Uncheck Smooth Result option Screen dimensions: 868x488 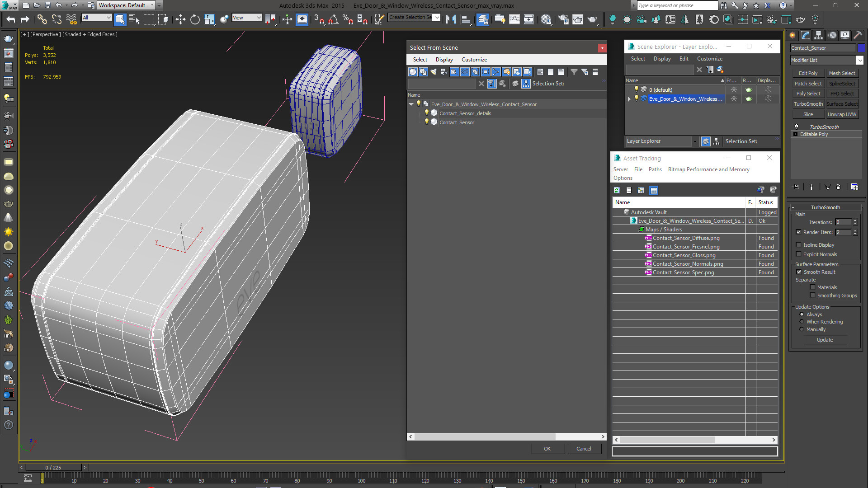(x=798, y=272)
